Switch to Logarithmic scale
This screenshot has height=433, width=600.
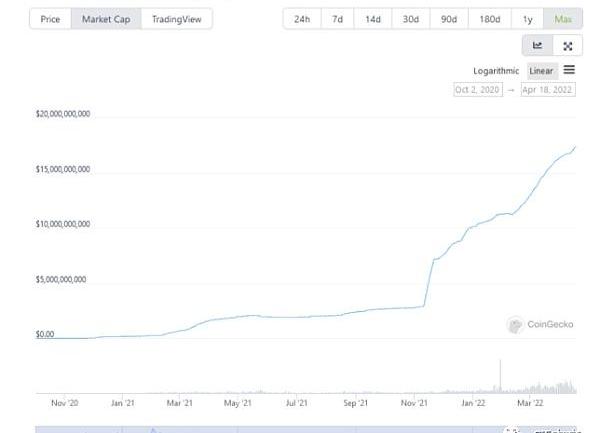point(496,71)
